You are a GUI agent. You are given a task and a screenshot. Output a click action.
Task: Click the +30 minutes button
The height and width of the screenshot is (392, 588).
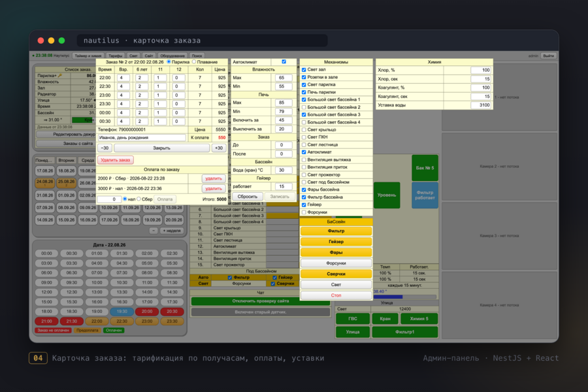(x=219, y=148)
